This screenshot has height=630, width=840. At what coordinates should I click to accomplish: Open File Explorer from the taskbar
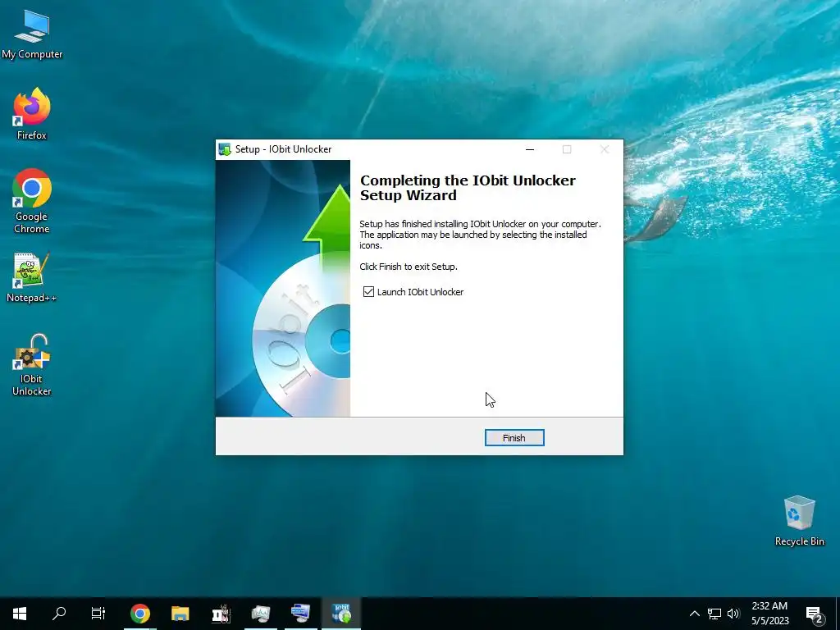pos(180,614)
